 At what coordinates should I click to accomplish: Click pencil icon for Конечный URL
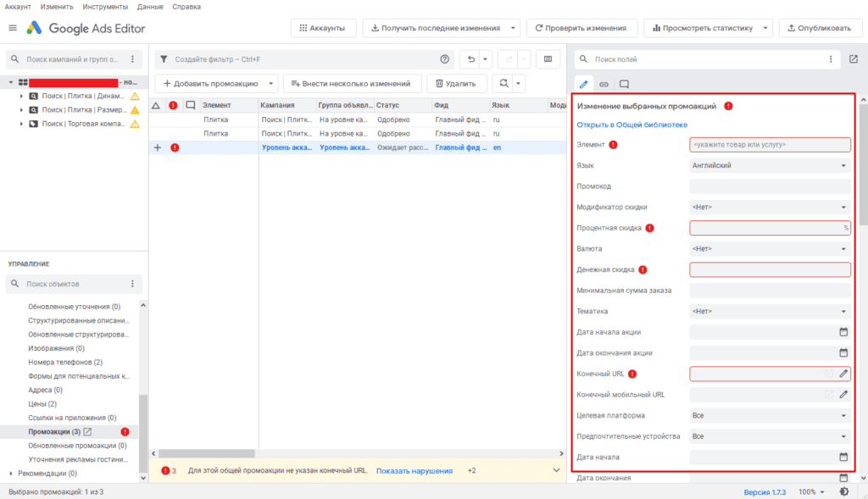pyautogui.click(x=843, y=374)
